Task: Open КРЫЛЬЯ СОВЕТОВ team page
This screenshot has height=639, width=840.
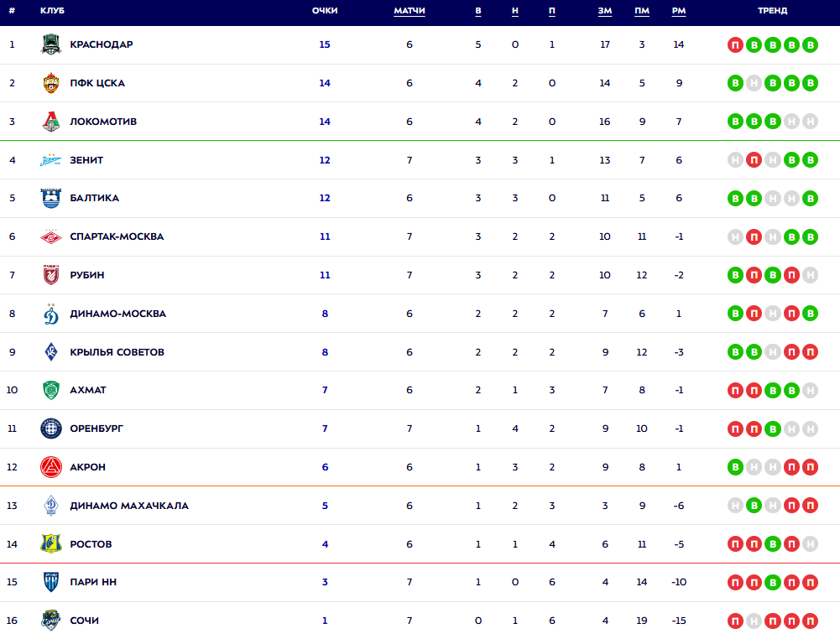Action: click(x=117, y=352)
